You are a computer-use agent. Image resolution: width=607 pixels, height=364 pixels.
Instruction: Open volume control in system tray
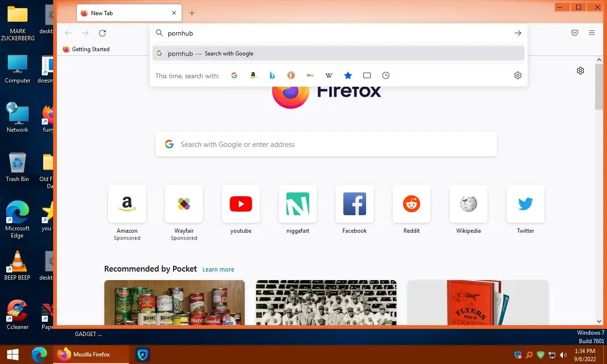click(x=563, y=355)
